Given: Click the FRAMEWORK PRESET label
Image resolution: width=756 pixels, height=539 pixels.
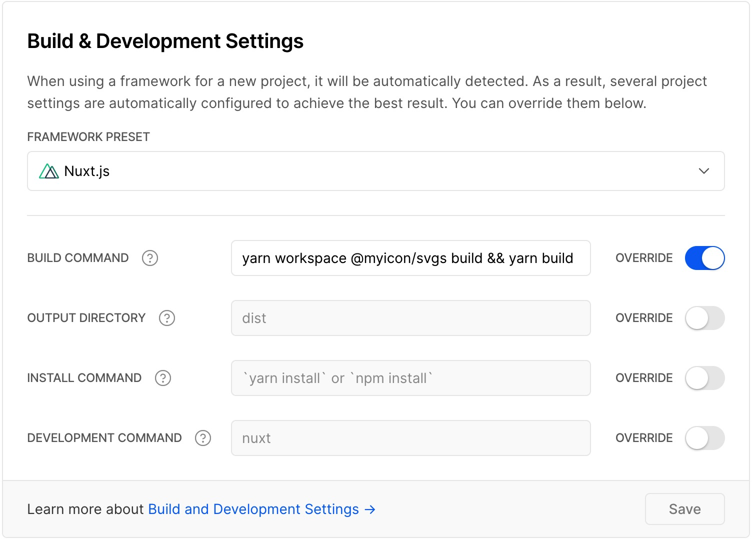Looking at the screenshot, I should pos(88,137).
